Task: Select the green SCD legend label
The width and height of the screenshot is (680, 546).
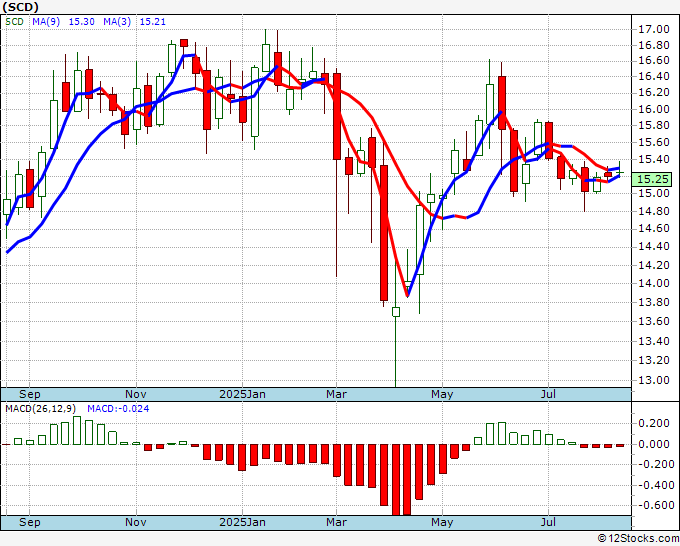Action: pyautogui.click(x=14, y=22)
